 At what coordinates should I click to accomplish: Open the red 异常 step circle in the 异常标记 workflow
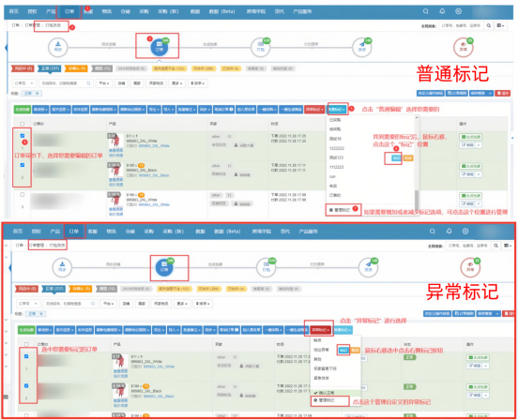470,267
